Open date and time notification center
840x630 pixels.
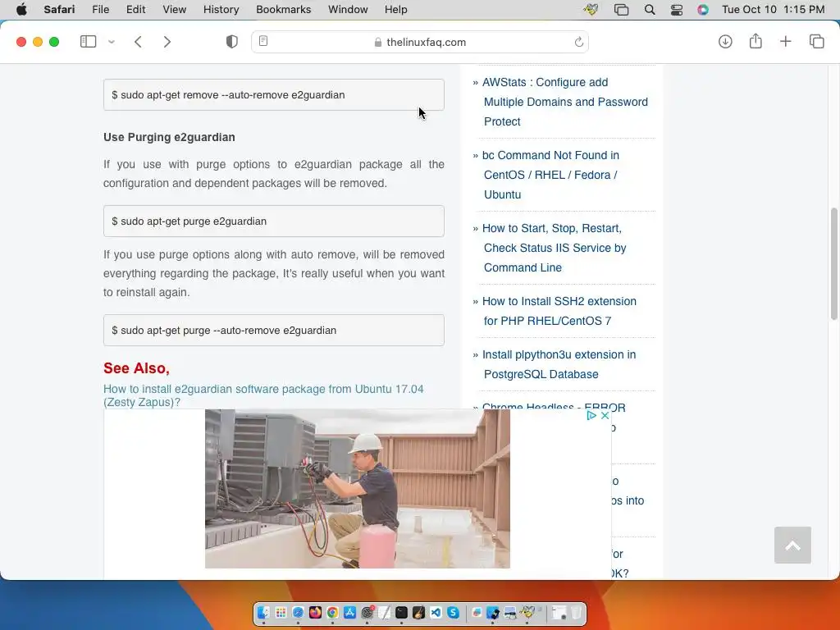coord(773,10)
